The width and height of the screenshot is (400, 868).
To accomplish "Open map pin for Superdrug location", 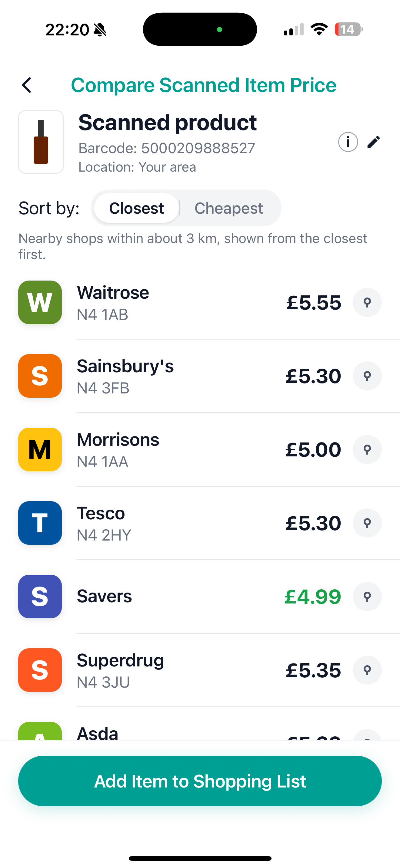I will click(x=367, y=670).
